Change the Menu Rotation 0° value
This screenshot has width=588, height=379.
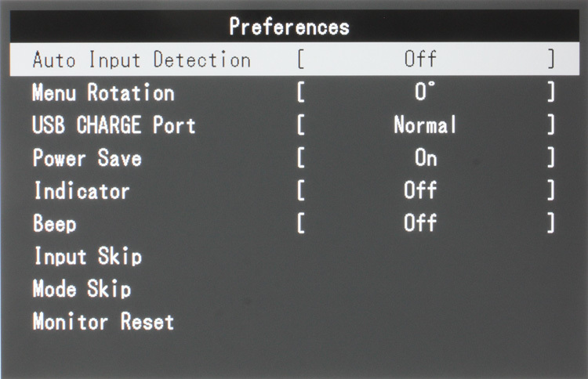pyautogui.click(x=424, y=92)
